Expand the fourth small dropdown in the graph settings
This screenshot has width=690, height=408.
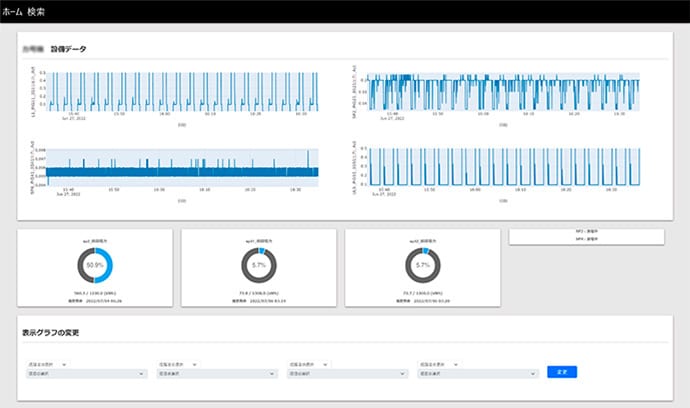[436, 364]
